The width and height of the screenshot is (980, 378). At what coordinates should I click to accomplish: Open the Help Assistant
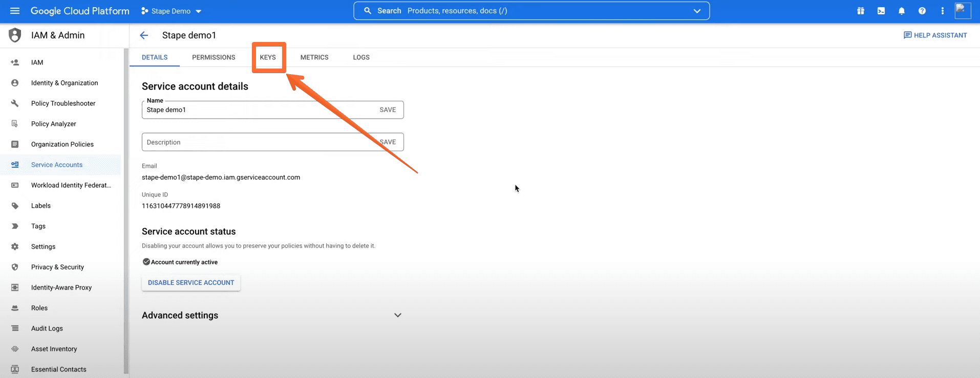click(935, 35)
